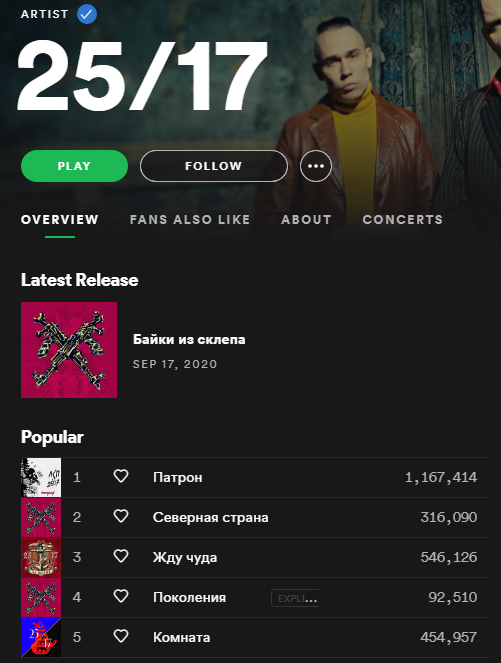This screenshot has height=663, width=501.
Task: Open album art beside Северная страна
Action: [41, 518]
